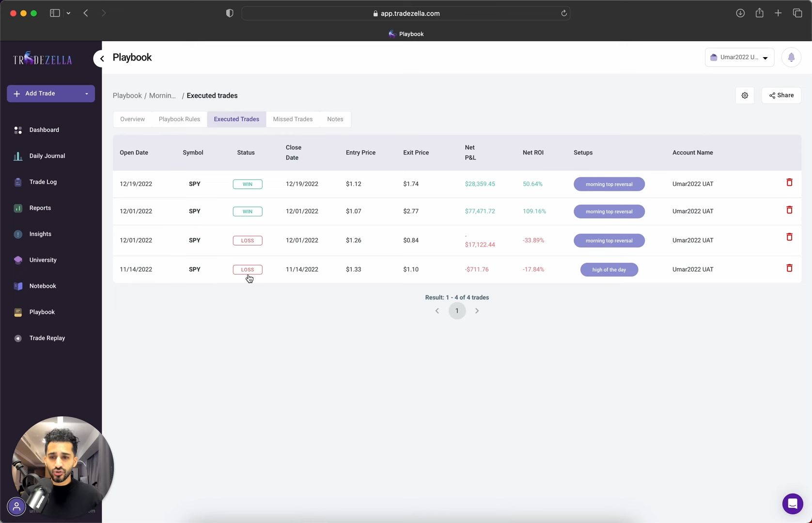
Task: Expand Safari sidebar options chevron
Action: [68, 14]
